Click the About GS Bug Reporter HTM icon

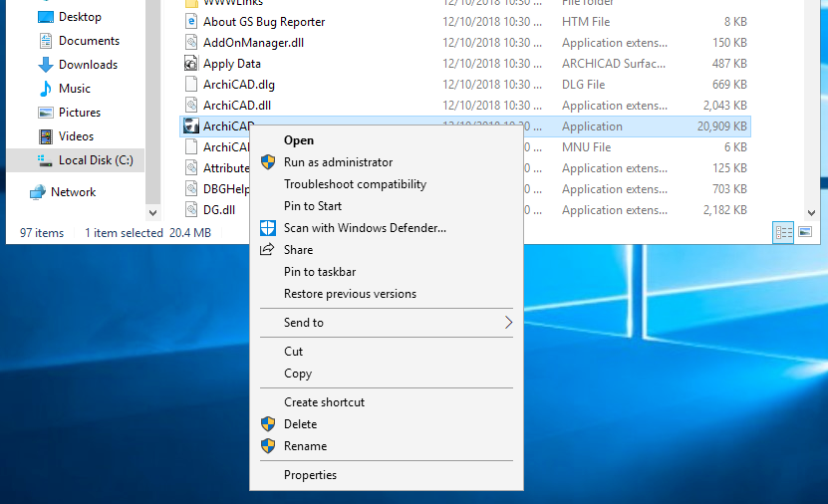[191, 22]
